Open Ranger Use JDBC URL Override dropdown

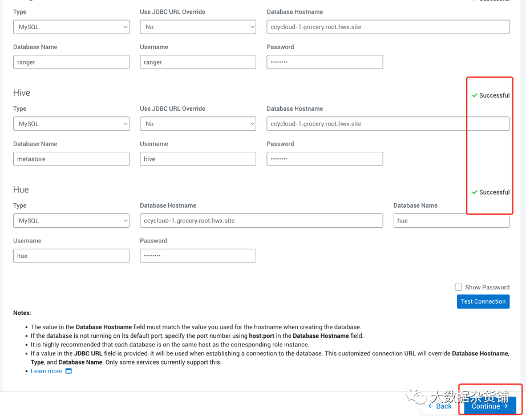pos(198,27)
